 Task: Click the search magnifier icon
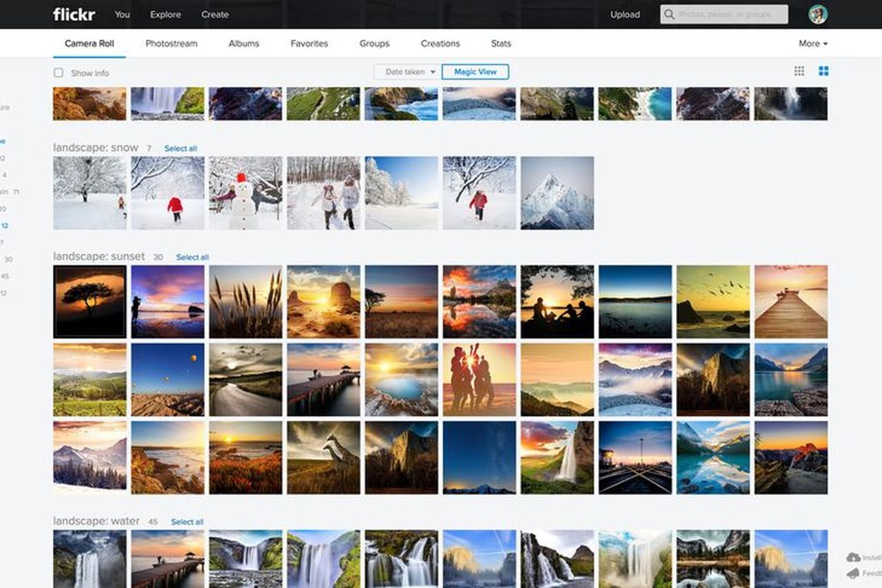[x=669, y=14]
